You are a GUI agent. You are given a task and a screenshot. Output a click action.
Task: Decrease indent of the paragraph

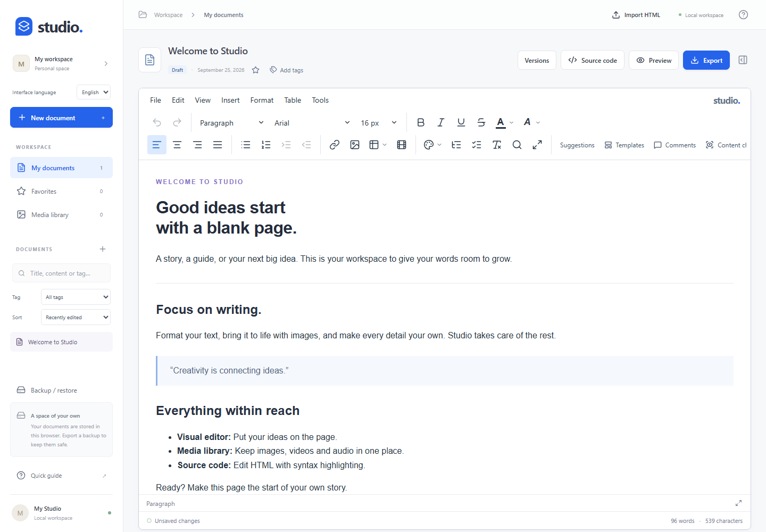click(306, 145)
